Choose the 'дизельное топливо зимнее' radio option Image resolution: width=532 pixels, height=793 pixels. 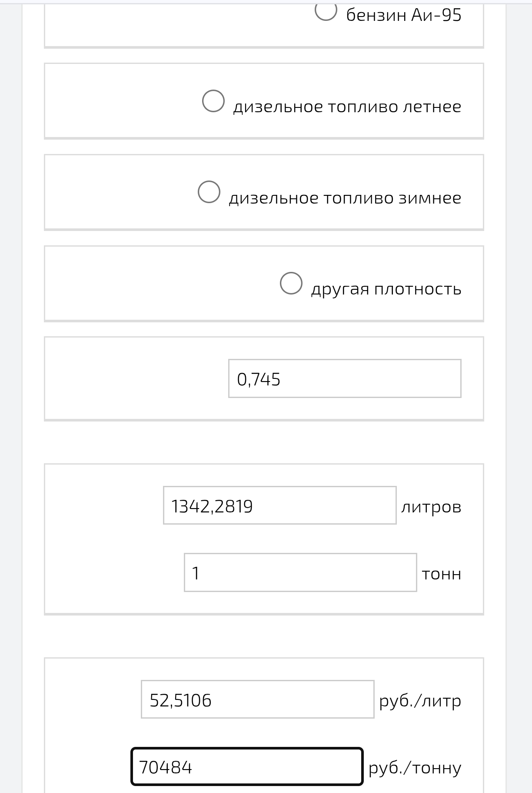(209, 192)
